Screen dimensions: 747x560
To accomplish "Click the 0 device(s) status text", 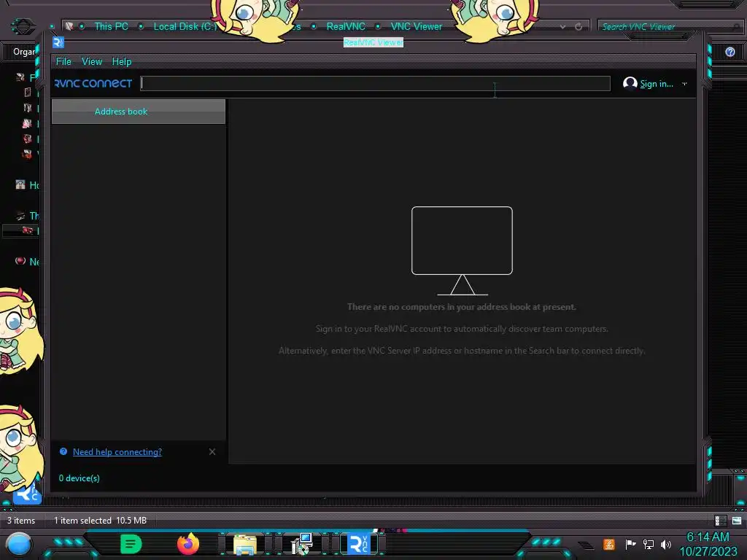I will (x=79, y=478).
